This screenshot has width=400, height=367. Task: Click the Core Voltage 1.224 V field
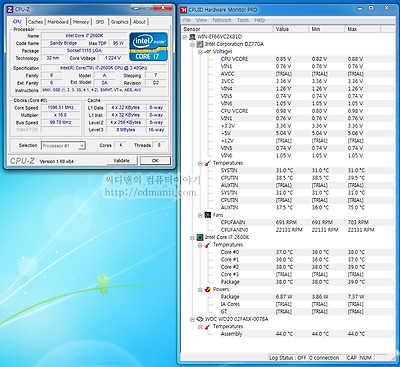click(x=113, y=58)
